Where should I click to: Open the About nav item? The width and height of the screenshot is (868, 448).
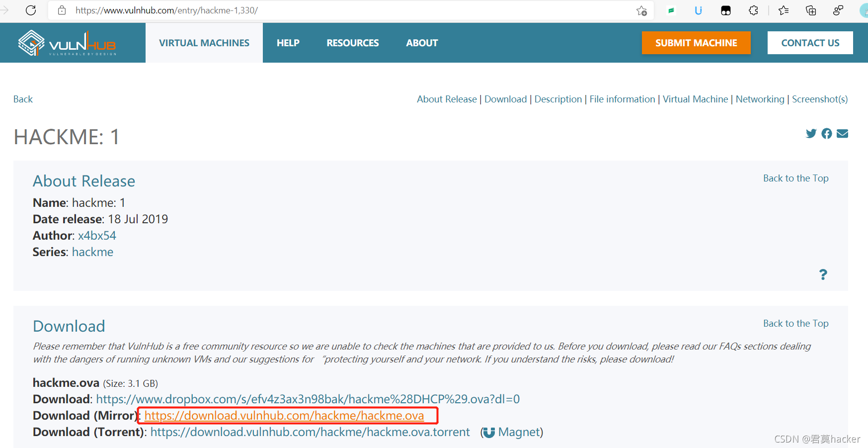click(422, 43)
